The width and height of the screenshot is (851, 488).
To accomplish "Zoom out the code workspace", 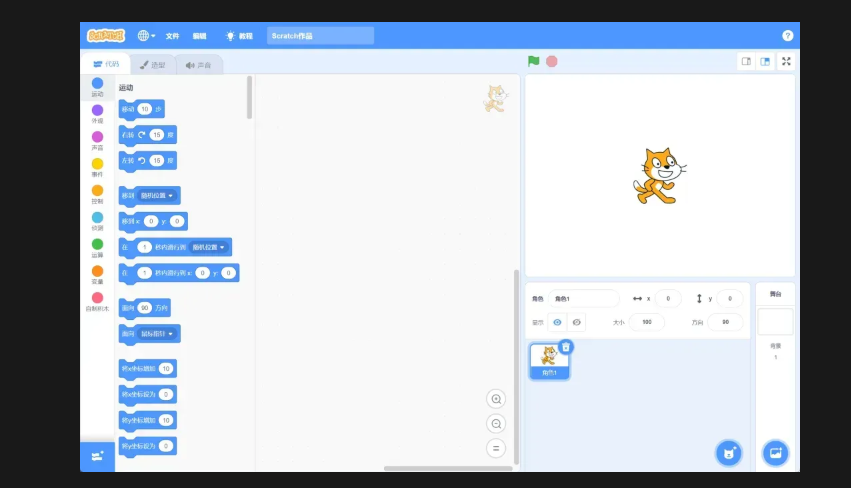I will pyautogui.click(x=496, y=424).
